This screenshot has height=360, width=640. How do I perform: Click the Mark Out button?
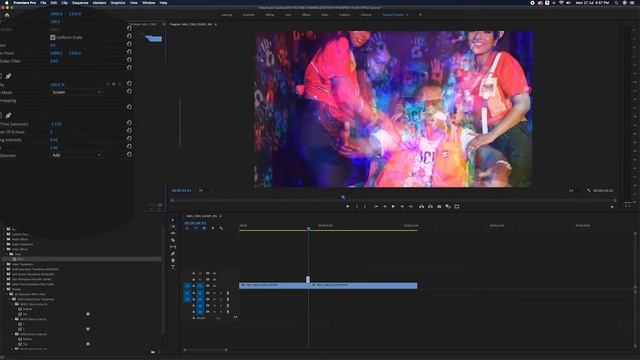pos(365,207)
